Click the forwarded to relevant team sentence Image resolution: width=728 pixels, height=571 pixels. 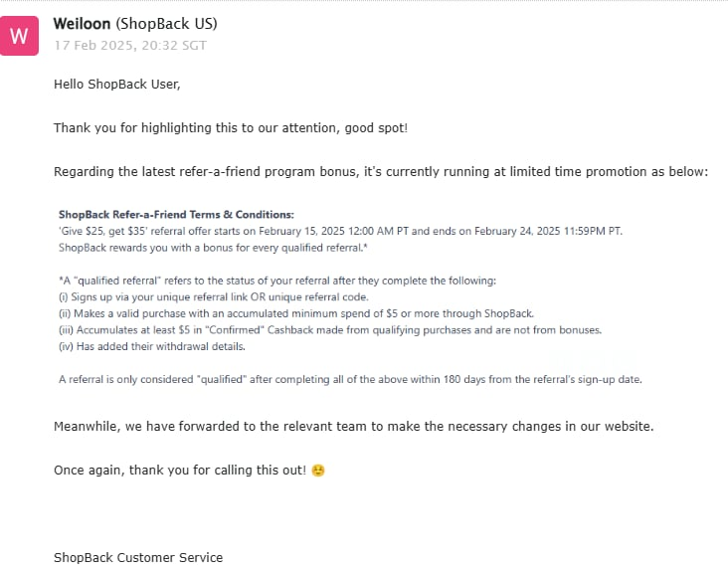354,426
